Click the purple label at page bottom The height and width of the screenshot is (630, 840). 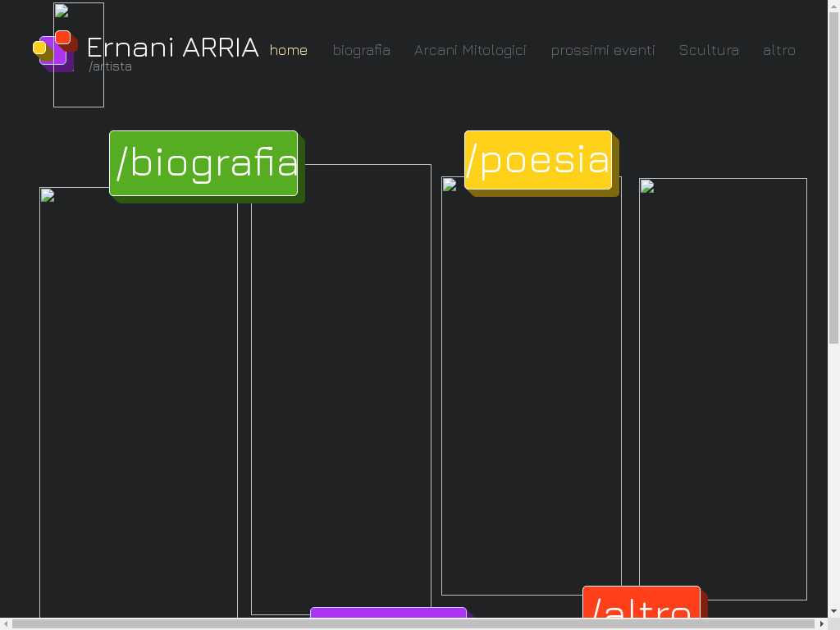coord(388,613)
